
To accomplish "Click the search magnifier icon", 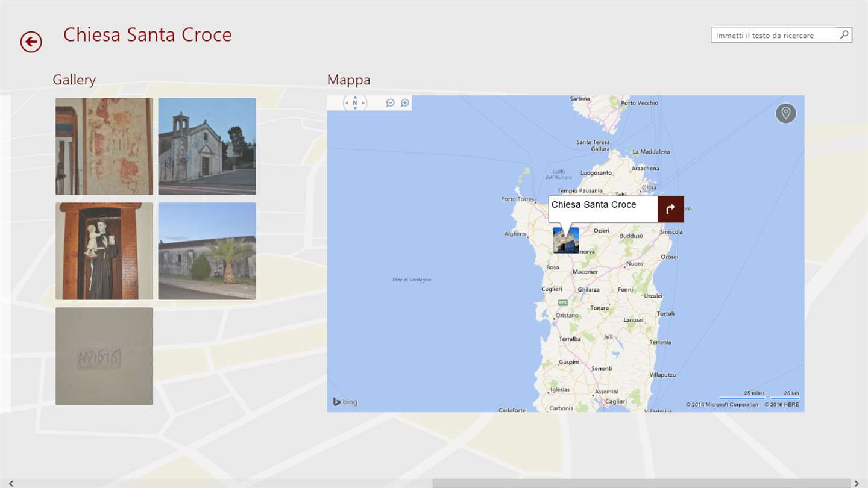I will click(844, 35).
